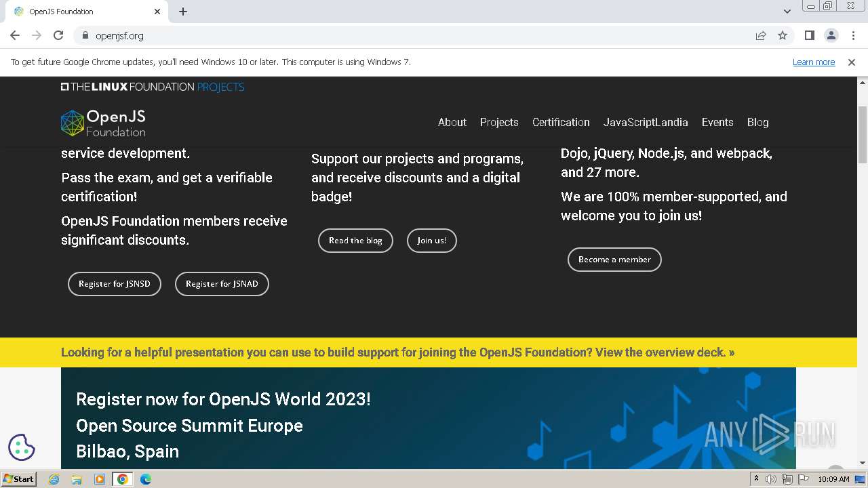This screenshot has width=868, height=488.
Task: Click the Become a member button
Action: pyautogui.click(x=614, y=260)
